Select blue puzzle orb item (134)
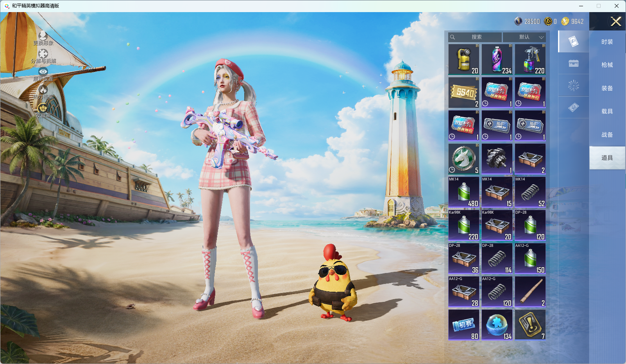This screenshot has width=626, height=364. [x=497, y=325]
